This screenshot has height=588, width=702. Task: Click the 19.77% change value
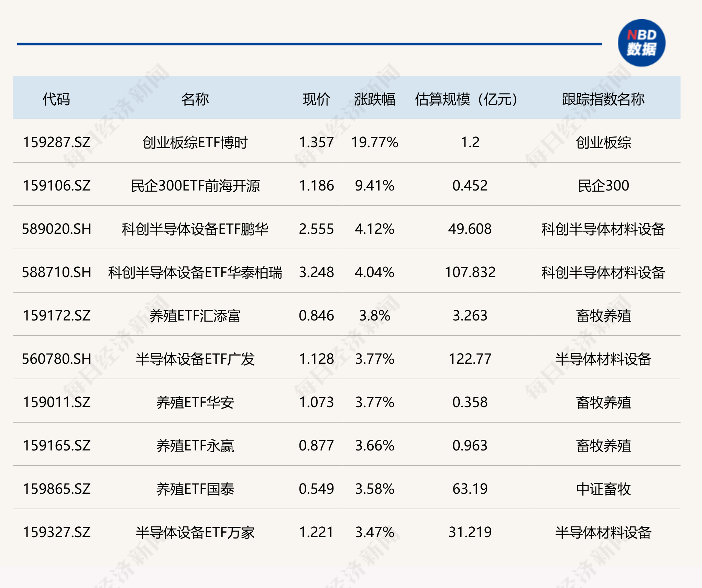click(375, 142)
